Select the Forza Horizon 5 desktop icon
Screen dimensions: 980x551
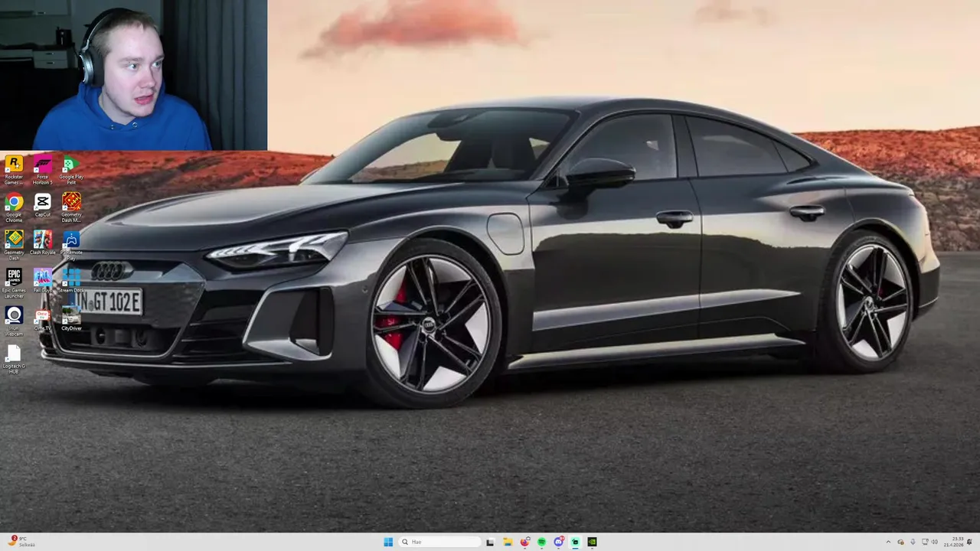pyautogui.click(x=43, y=169)
